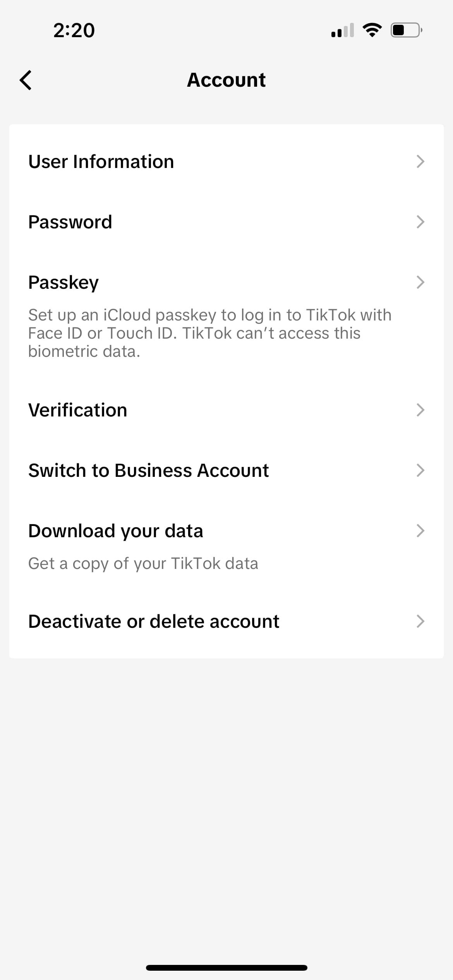Viewport: 453px width, 980px height.
Task: Tap the chevron beside Password
Action: point(420,222)
